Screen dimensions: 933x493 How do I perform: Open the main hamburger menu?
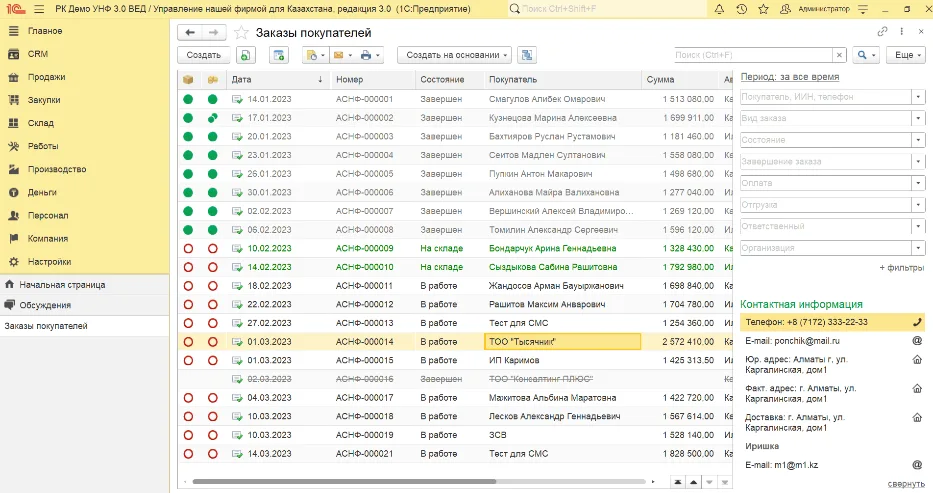[39, 9]
